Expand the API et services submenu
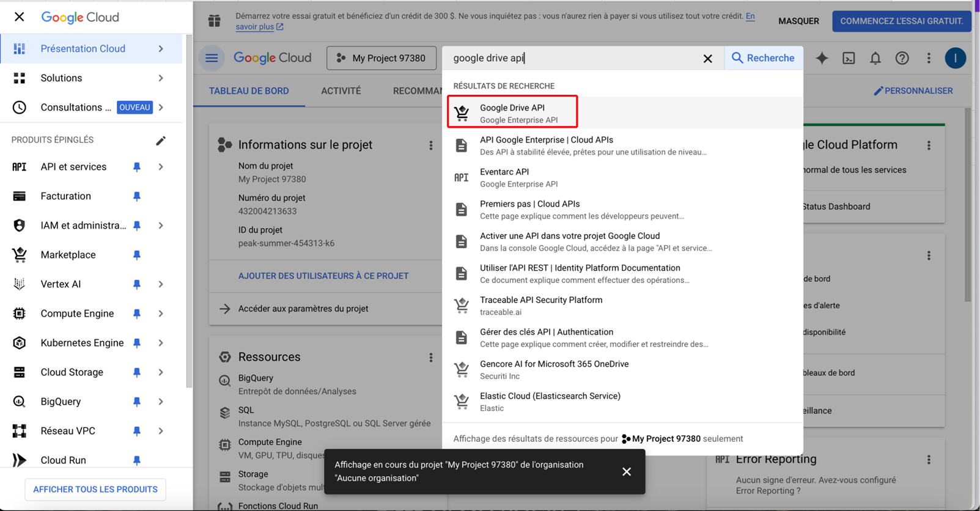Viewport: 980px width, 511px height. click(161, 167)
